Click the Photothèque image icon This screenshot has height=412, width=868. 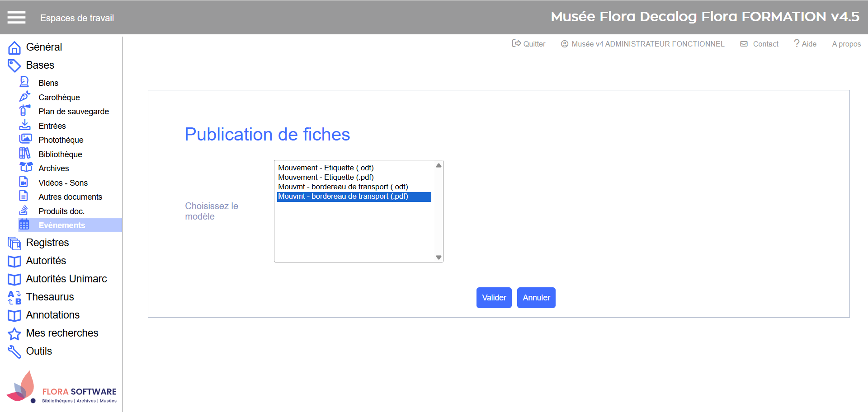(25, 139)
